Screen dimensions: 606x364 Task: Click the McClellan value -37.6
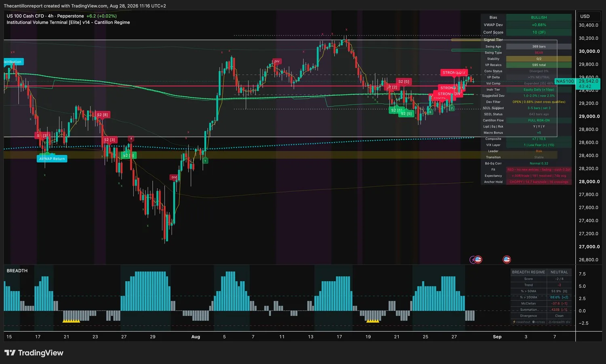click(559, 303)
